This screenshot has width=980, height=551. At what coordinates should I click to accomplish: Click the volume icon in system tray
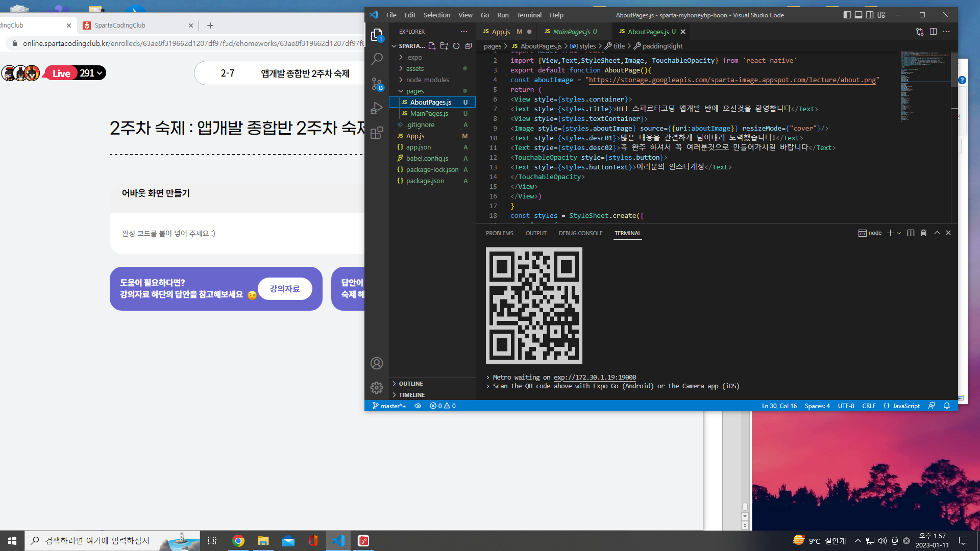pyautogui.click(x=883, y=541)
